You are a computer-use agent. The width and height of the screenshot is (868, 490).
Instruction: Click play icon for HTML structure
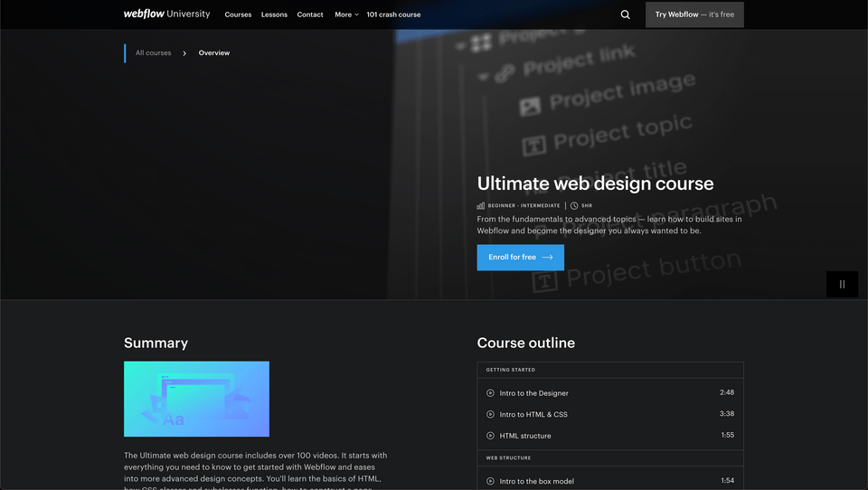pos(490,436)
